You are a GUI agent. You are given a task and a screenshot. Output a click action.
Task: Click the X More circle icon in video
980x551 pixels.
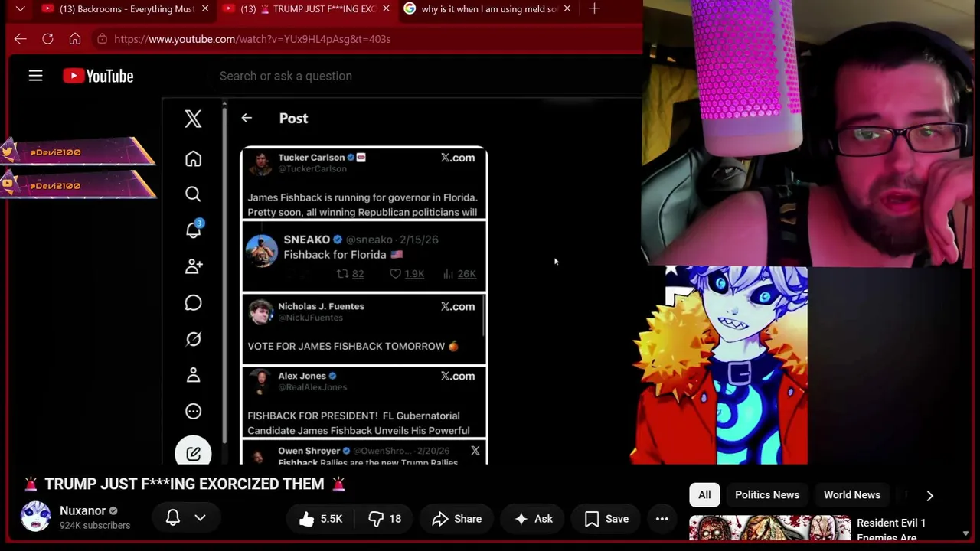(x=193, y=412)
